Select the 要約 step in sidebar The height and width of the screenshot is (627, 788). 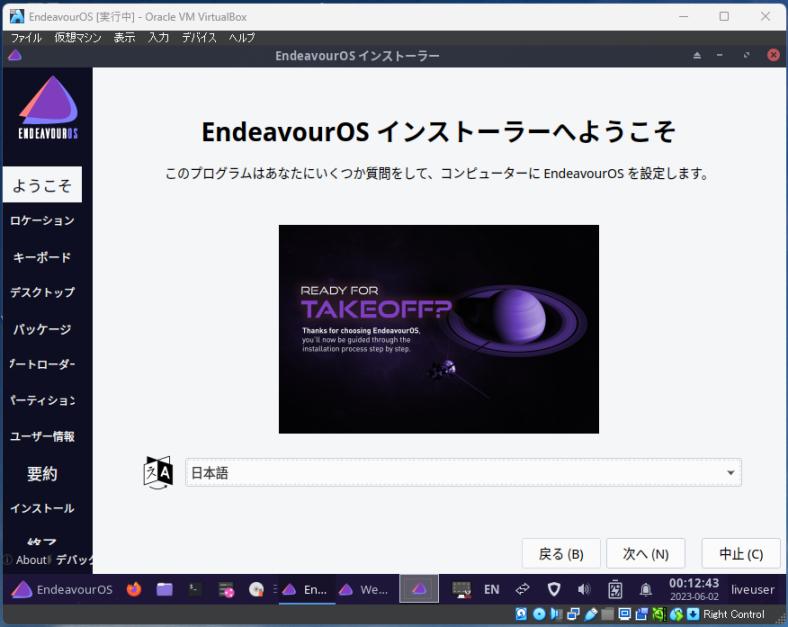pos(42,473)
